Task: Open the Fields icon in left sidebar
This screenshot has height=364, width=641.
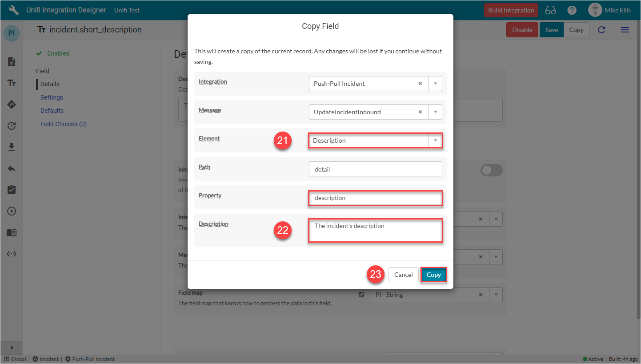Action: pos(12,83)
